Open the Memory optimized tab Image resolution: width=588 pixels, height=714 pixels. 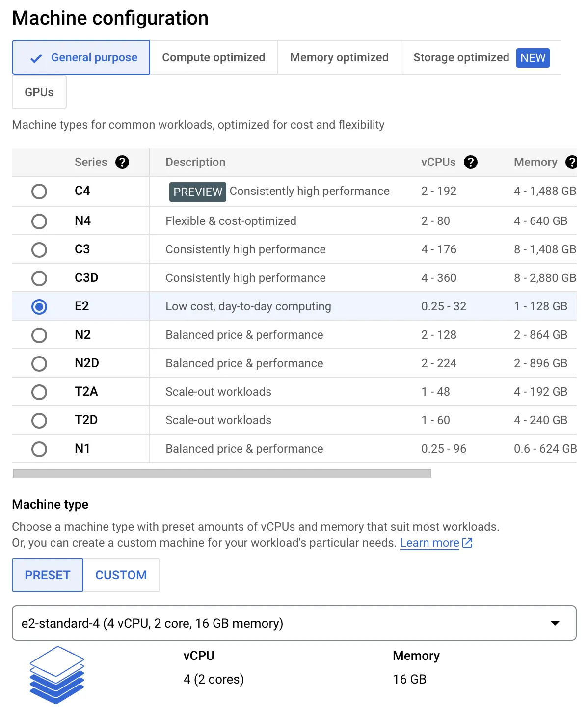click(x=339, y=57)
